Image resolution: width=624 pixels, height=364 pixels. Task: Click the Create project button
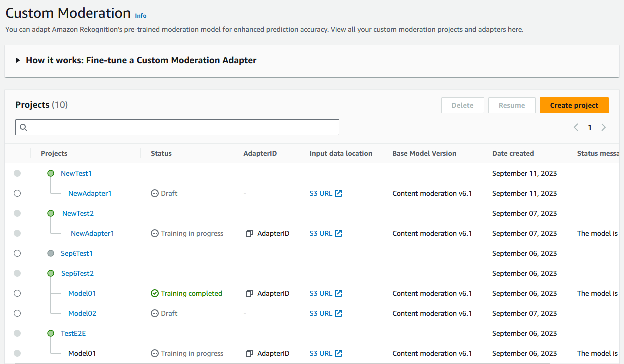pos(574,105)
